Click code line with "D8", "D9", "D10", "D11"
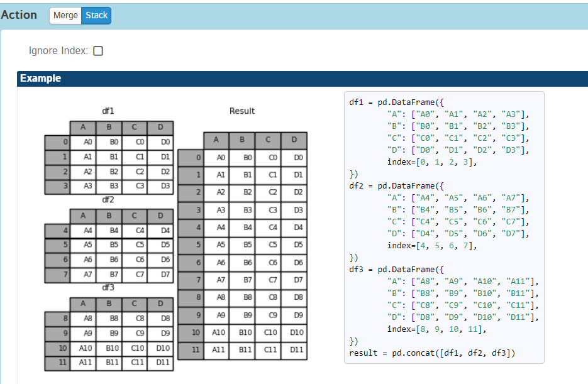This screenshot has height=384, width=588. tap(463, 317)
